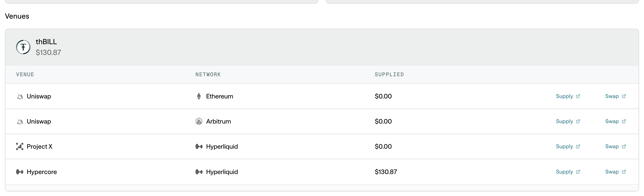644x196 pixels.
Task: Click the Uniswap unicorn icon in Ethereum row
Action: tap(20, 96)
